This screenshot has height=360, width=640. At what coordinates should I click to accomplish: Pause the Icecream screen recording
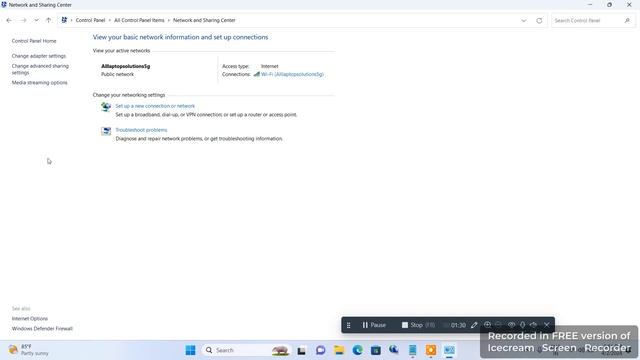(373, 325)
